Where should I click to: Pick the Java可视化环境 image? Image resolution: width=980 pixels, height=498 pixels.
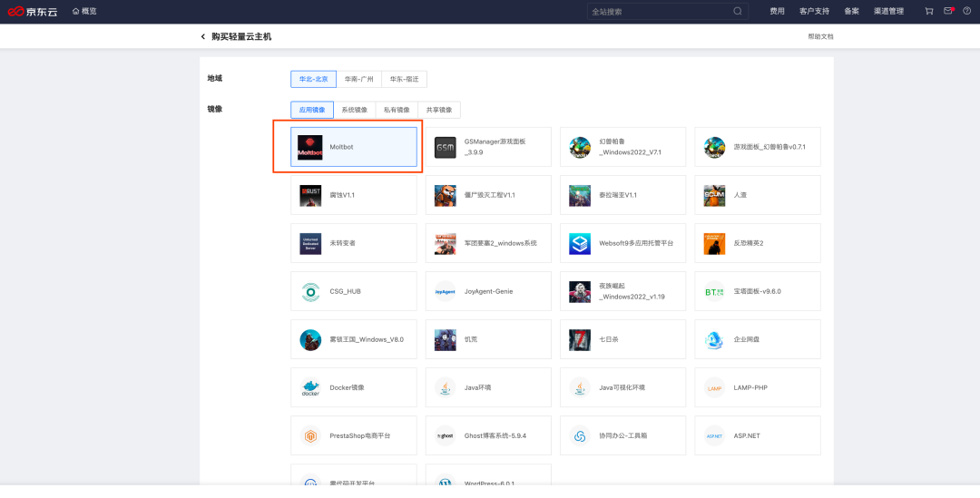[623, 387]
